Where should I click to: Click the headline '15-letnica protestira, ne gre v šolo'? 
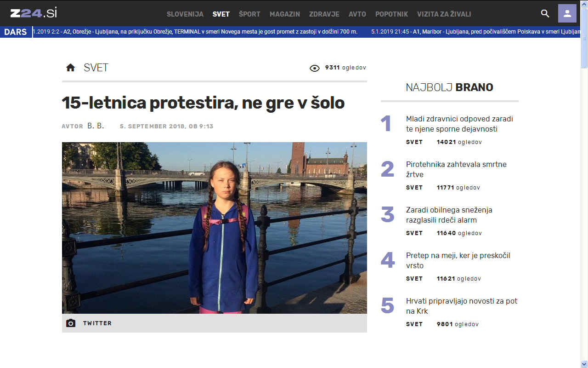[203, 103]
